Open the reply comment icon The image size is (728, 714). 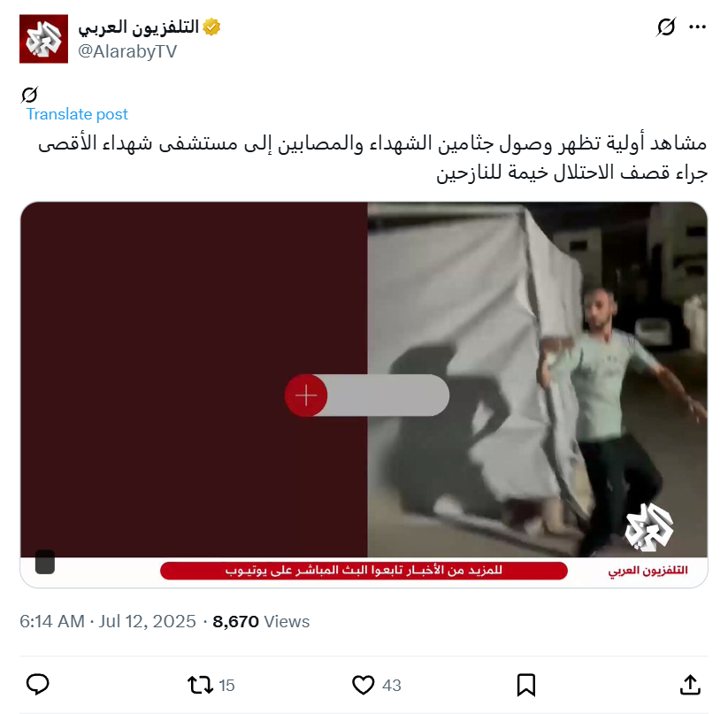[38, 685]
